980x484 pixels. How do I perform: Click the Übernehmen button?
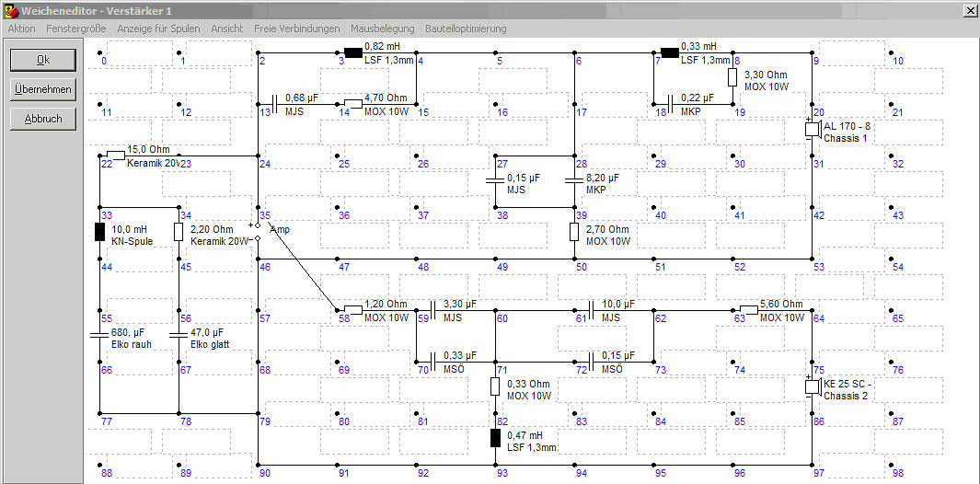(43, 89)
